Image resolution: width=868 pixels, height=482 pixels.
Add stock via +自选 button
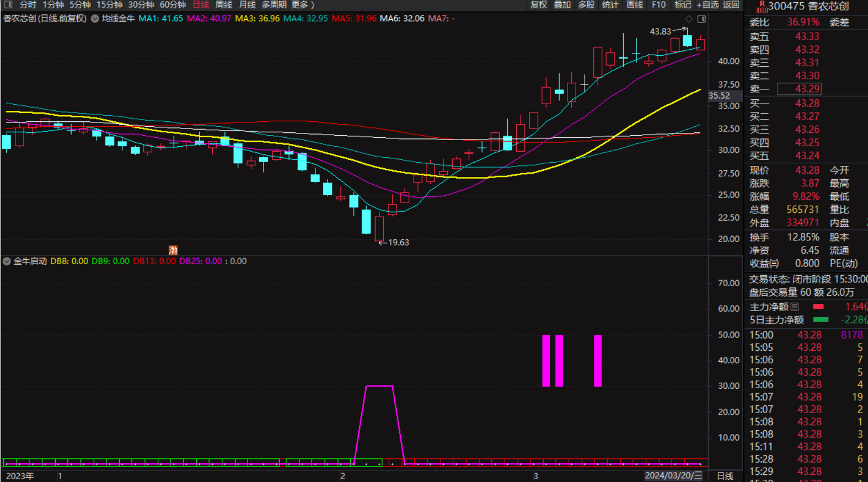click(x=707, y=5)
